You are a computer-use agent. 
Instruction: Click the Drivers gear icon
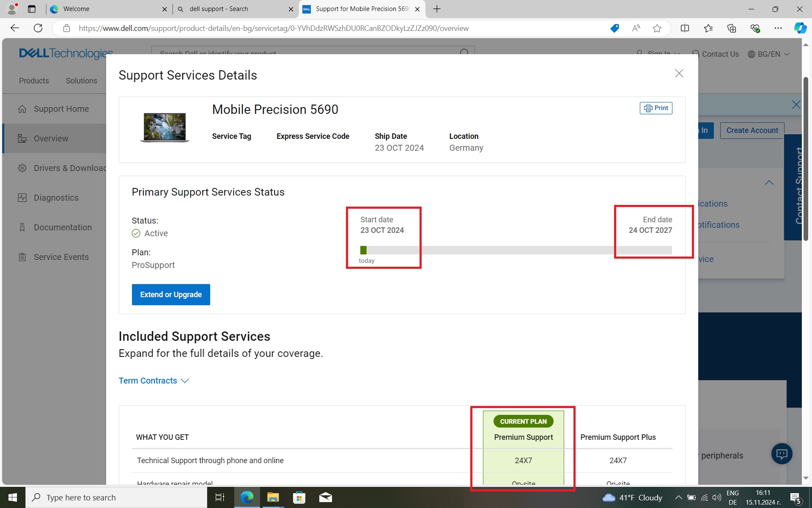coord(22,168)
